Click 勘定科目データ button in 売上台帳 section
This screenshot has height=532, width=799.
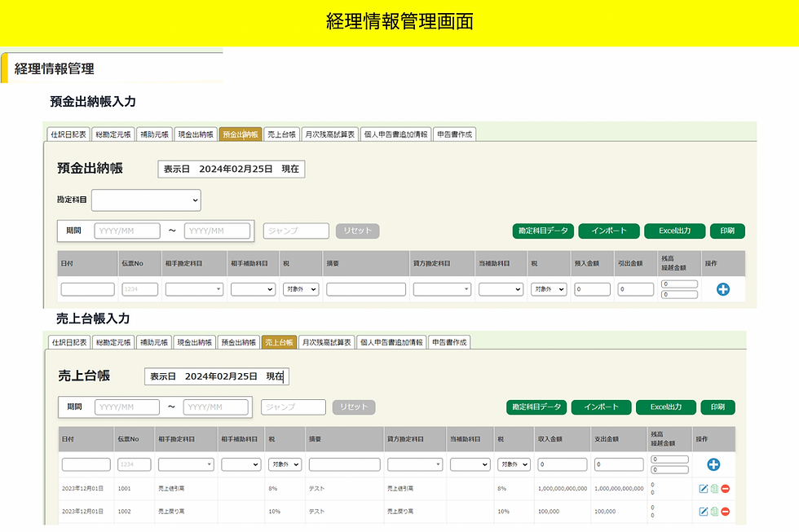click(536, 407)
